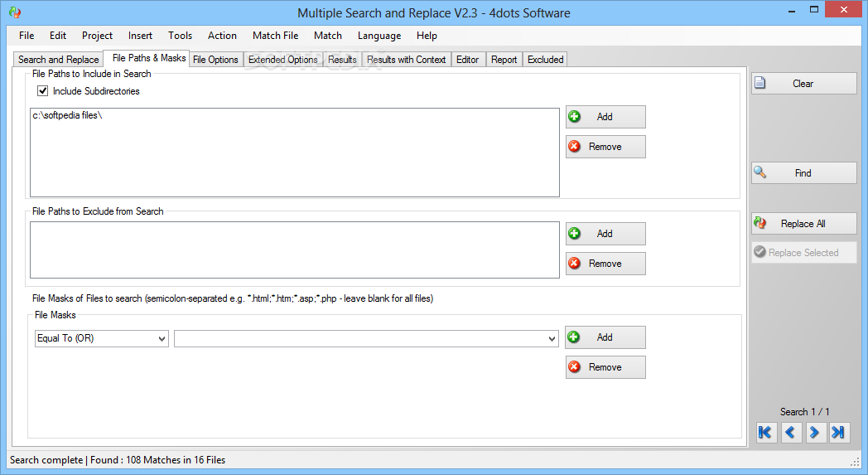This screenshot has width=868, height=475.
Task: Open the Match File menu
Action: (275, 36)
